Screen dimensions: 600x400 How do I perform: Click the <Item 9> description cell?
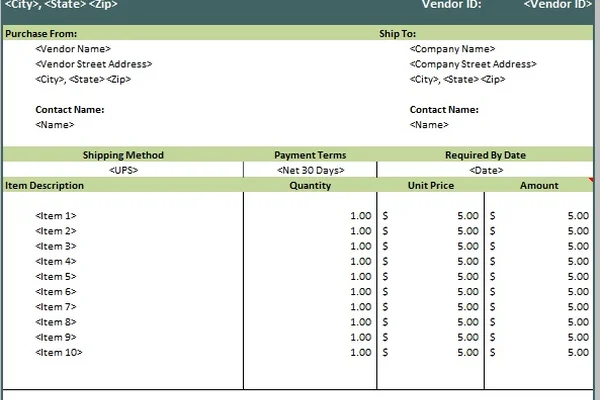(55, 337)
